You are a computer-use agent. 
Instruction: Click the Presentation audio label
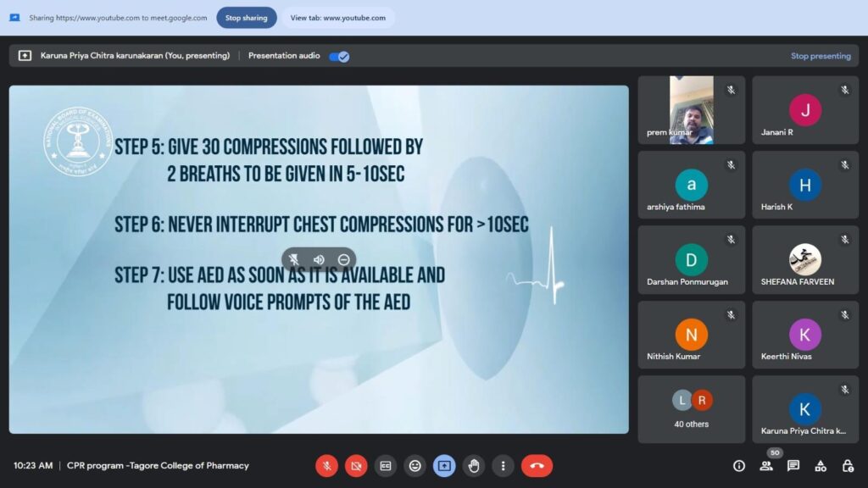284,56
